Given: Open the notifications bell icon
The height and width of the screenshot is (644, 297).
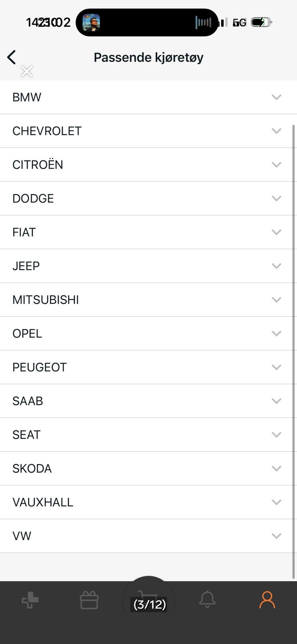Looking at the screenshot, I should [x=207, y=599].
